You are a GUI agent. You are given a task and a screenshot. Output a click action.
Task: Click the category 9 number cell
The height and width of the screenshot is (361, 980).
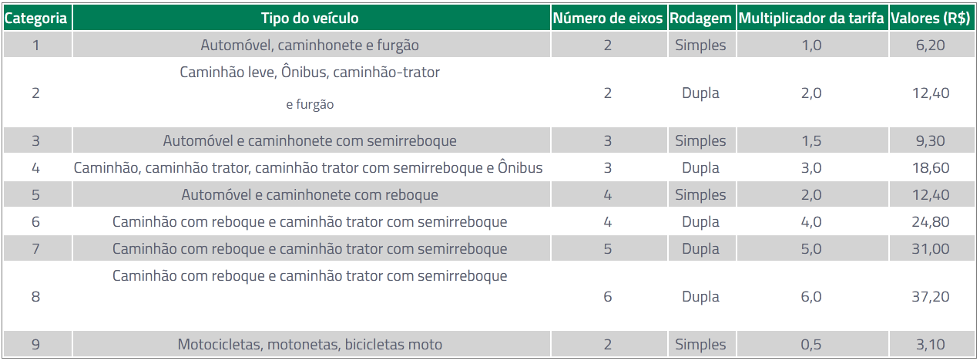tap(35, 345)
